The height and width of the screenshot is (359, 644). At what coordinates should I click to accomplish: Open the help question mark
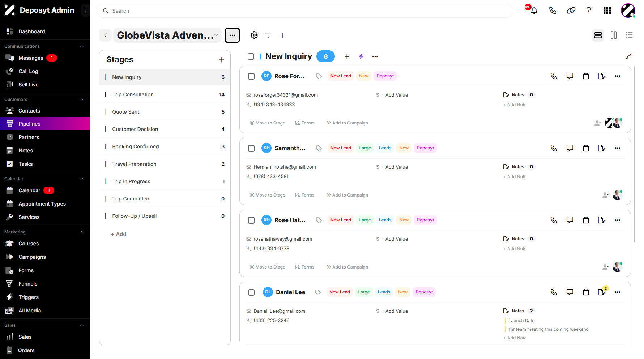pos(589,10)
